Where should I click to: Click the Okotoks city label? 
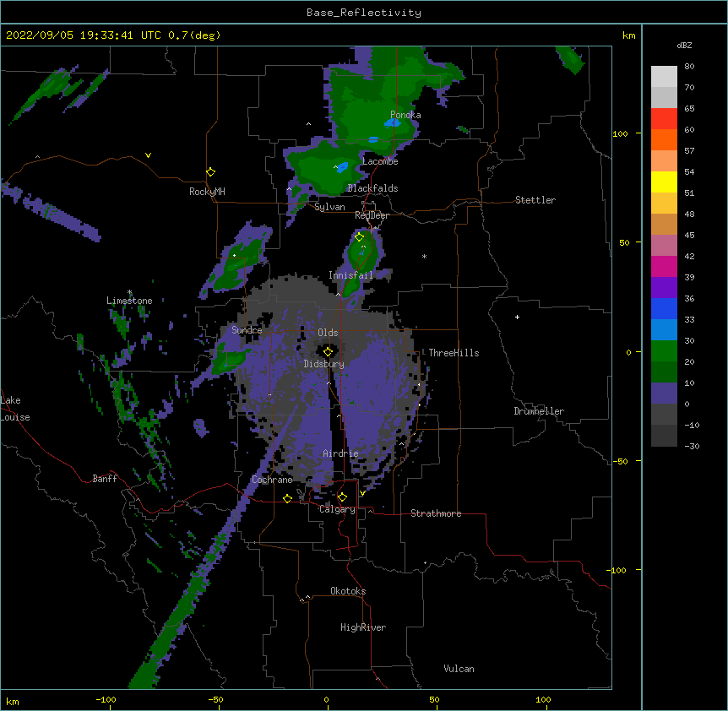click(x=348, y=591)
